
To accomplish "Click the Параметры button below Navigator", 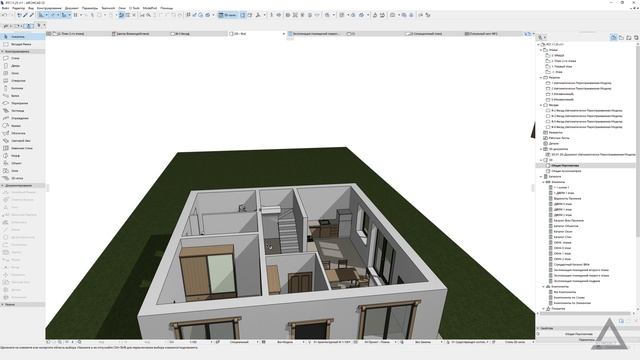I will click(x=587, y=340).
